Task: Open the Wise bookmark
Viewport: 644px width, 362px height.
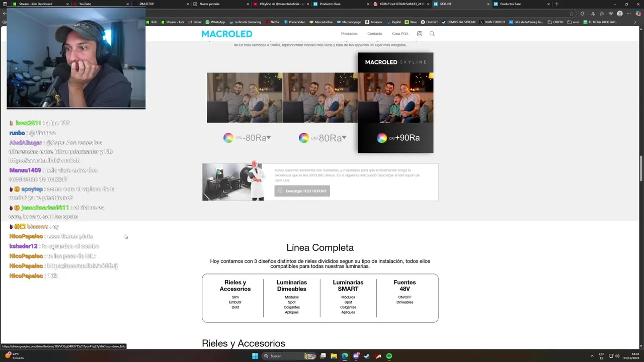Action: pyautogui.click(x=411, y=22)
